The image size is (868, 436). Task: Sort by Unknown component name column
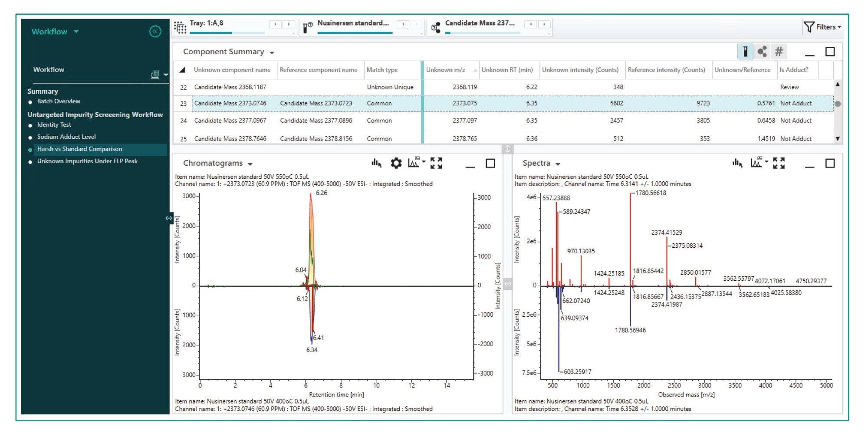coord(232,70)
